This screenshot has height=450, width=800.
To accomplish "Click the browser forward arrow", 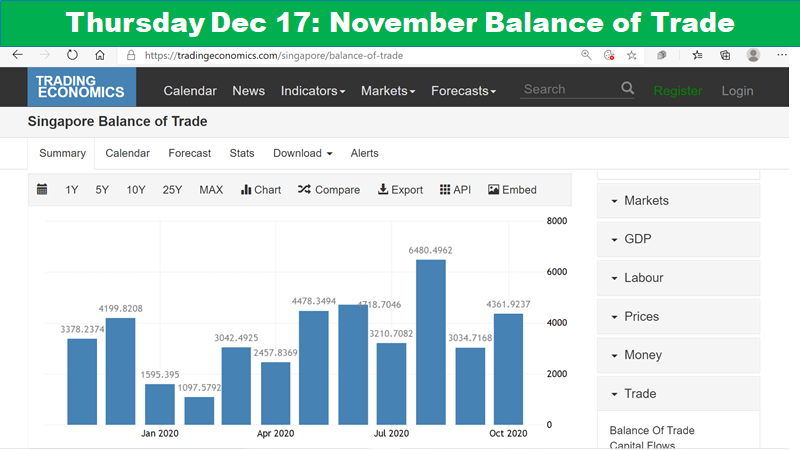I will point(45,55).
